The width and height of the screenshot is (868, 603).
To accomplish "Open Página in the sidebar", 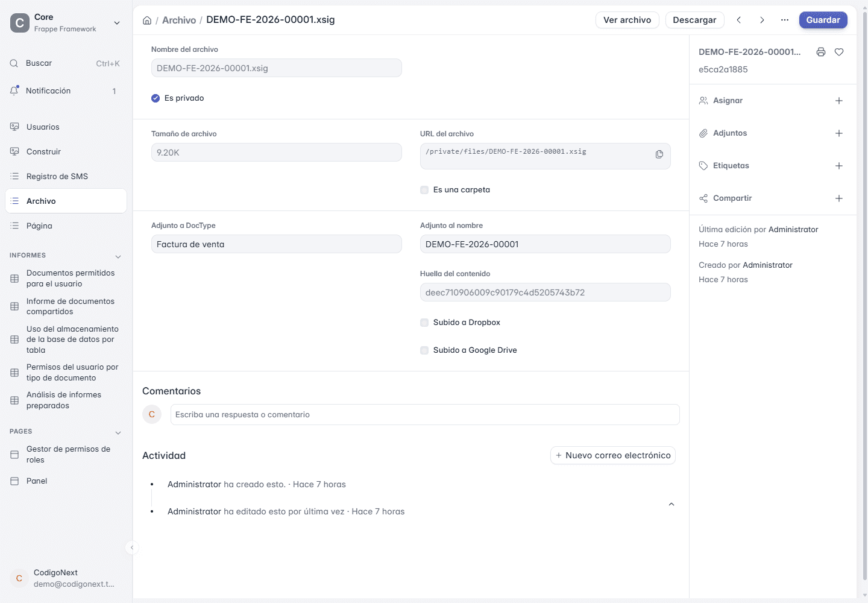I will [x=66, y=226].
